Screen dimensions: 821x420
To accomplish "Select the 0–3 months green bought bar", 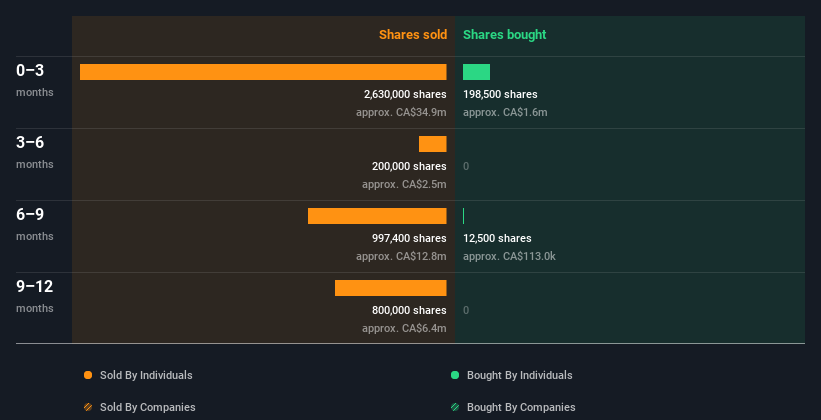I will [476, 72].
